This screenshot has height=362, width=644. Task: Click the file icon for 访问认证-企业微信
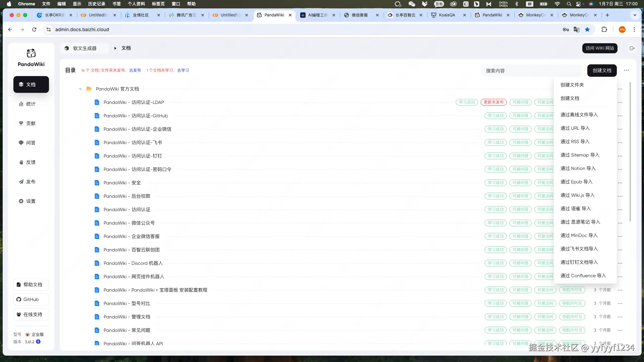click(97, 129)
